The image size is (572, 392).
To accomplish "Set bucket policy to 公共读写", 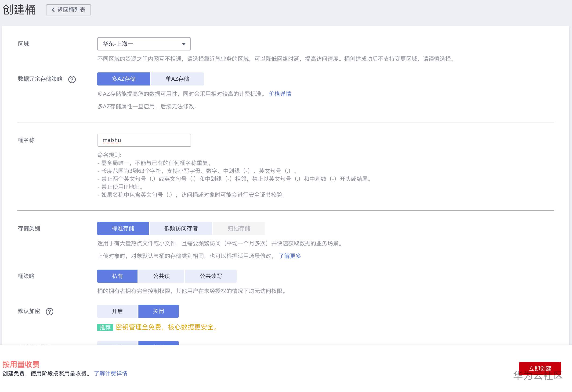I will tap(211, 276).
